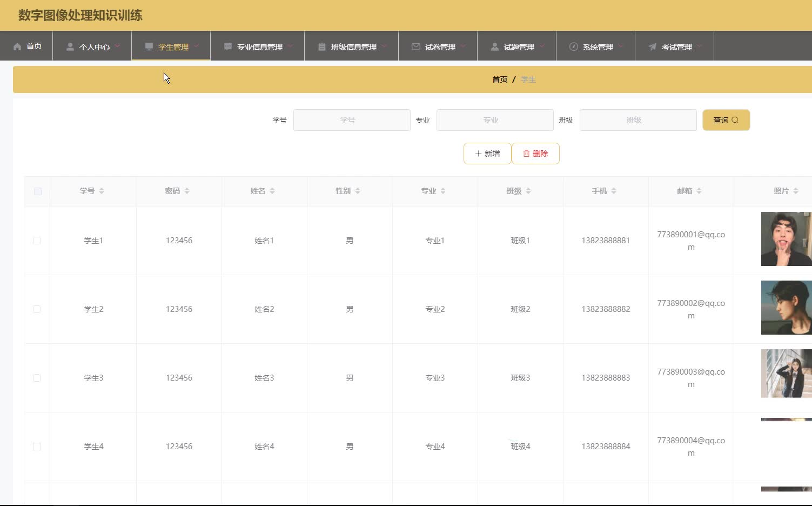The width and height of the screenshot is (812, 506).
Task: Click the user icon beside 试题管理
Action: (x=495, y=47)
